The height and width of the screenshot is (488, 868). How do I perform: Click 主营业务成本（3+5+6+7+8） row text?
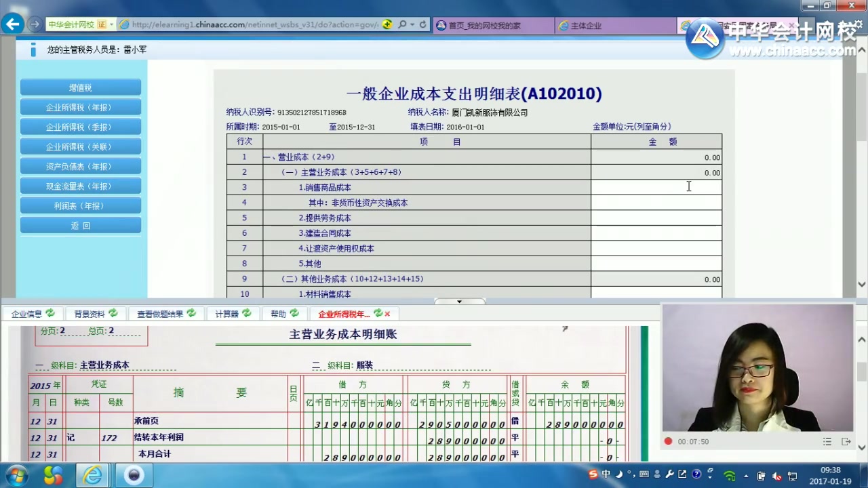point(341,172)
